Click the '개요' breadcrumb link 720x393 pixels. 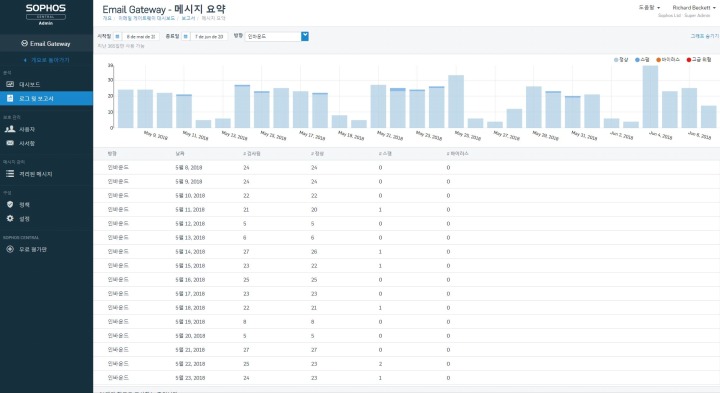(x=107, y=18)
